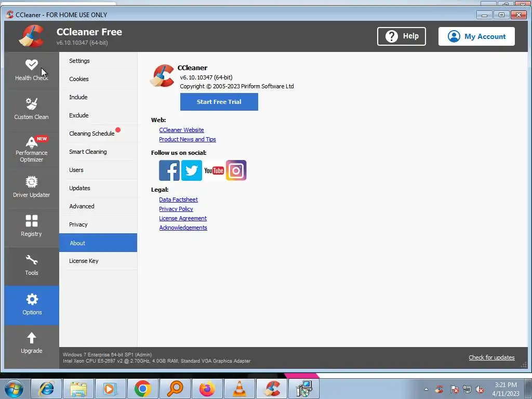
Task: Launch Internet Explorer from the taskbar
Action: [x=46, y=389]
